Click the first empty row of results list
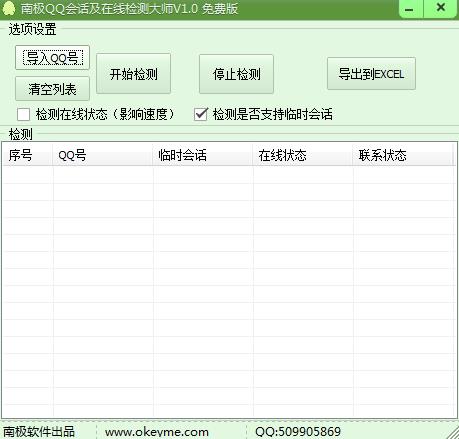The image size is (459, 439). pyautogui.click(x=229, y=175)
